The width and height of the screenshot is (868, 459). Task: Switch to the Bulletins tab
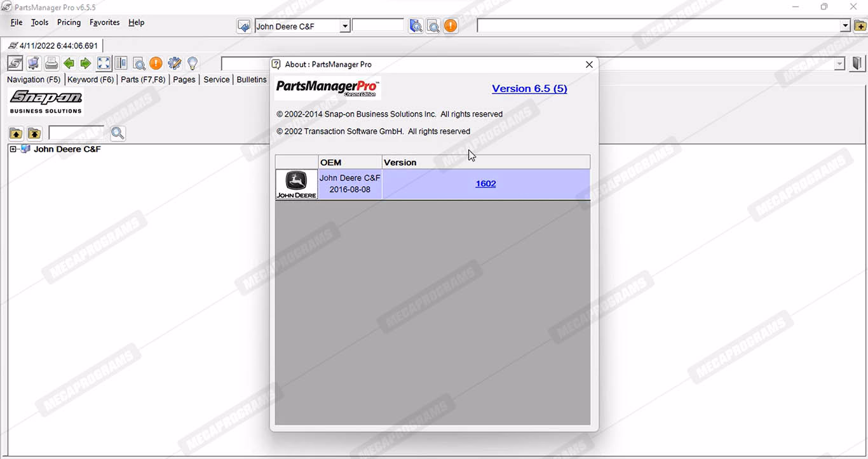pos(252,79)
